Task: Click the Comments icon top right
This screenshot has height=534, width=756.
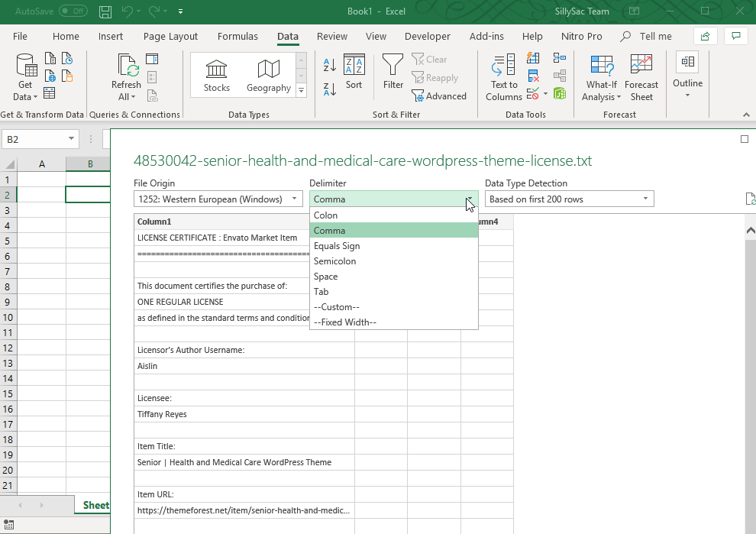Action: coord(735,36)
